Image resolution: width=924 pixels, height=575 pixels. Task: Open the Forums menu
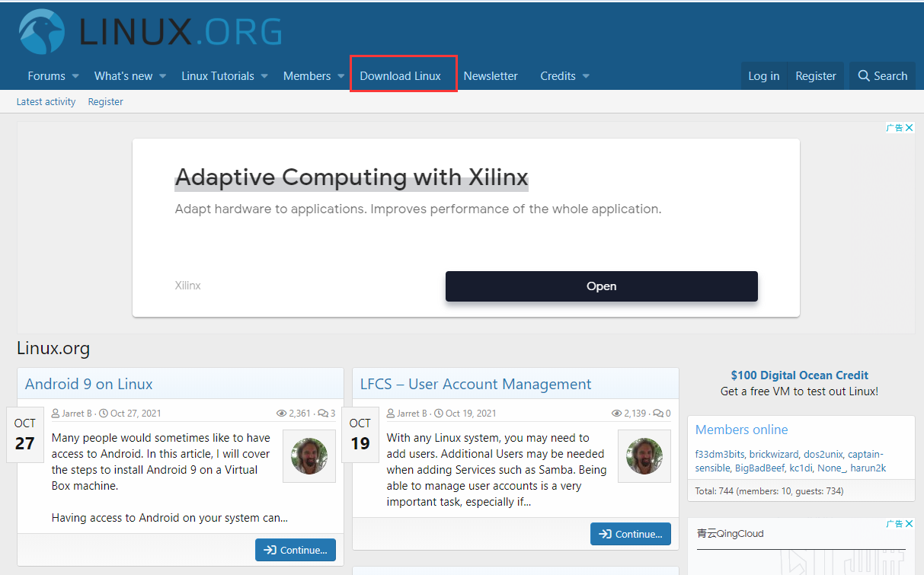coord(46,76)
